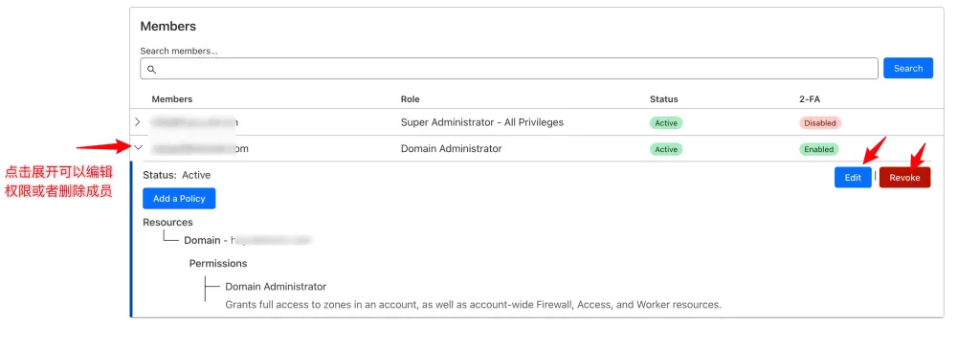Click the blue Search button
This screenshot has width=980, height=346.
[907, 69]
